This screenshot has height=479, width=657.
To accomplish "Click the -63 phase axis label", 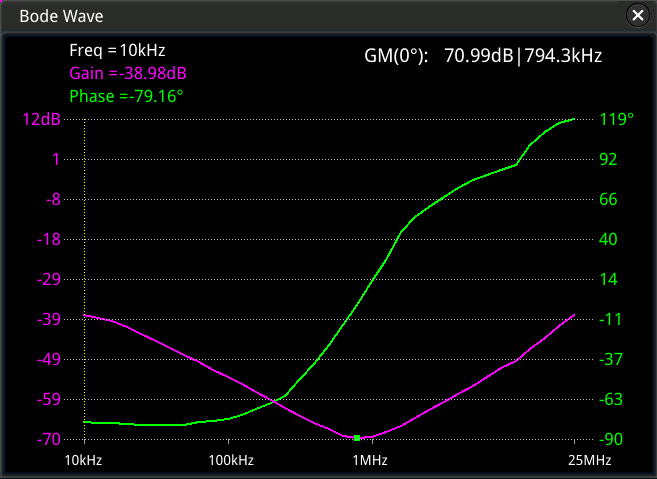I will (611, 399).
